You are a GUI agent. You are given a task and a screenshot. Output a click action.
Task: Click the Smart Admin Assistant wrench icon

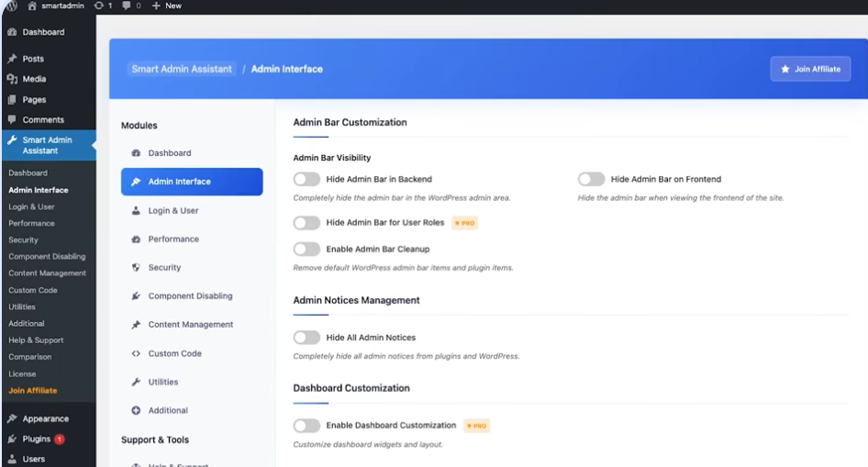point(12,140)
